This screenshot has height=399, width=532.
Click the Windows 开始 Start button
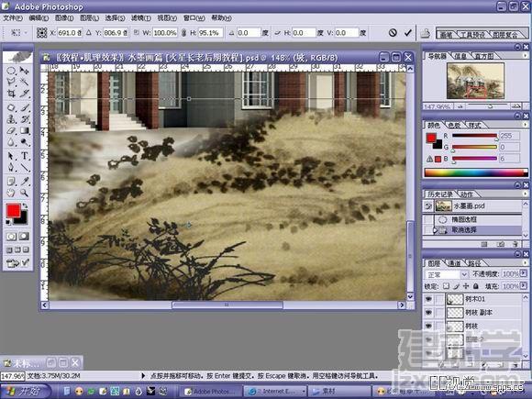coord(26,391)
